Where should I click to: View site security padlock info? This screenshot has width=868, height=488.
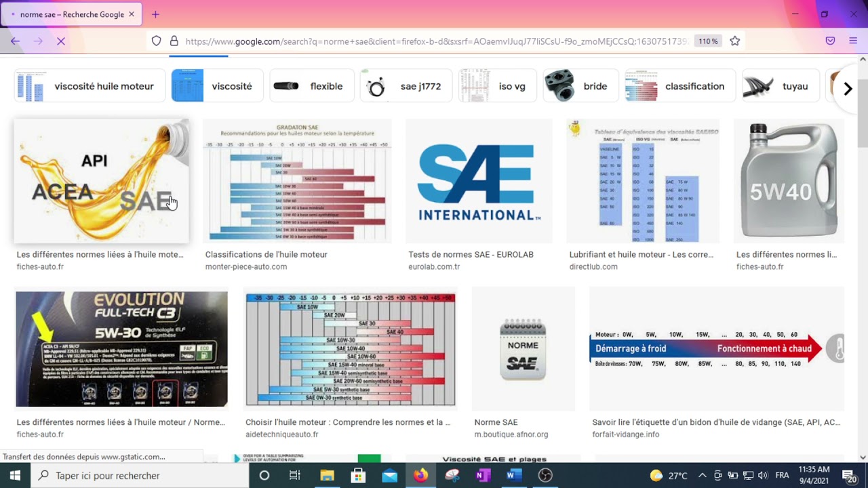point(174,41)
